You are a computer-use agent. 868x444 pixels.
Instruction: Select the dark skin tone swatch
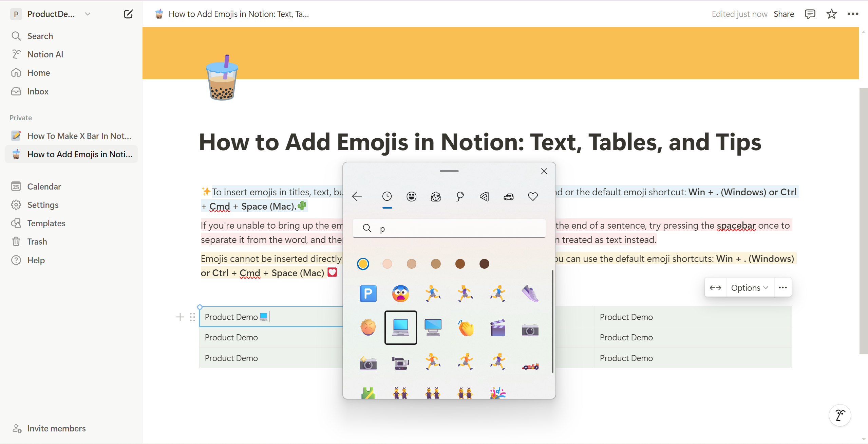pyautogui.click(x=484, y=264)
